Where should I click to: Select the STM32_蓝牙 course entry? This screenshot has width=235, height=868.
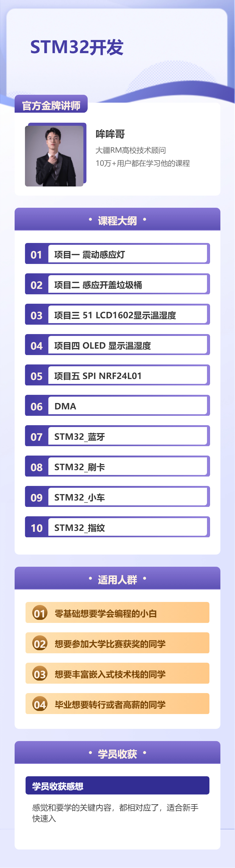coord(118,436)
